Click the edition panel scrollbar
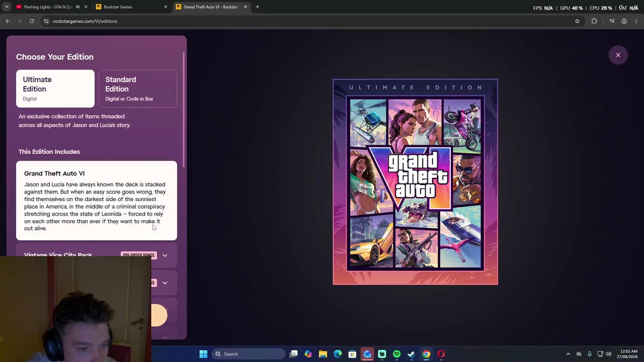 (184, 110)
